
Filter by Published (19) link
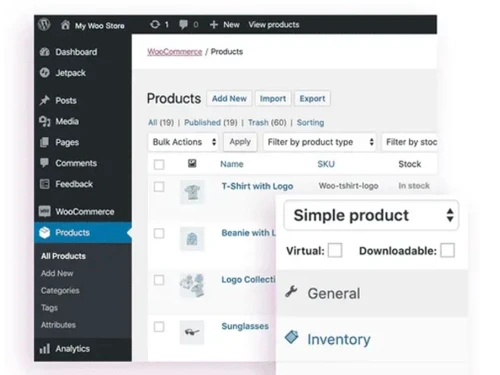point(211,123)
